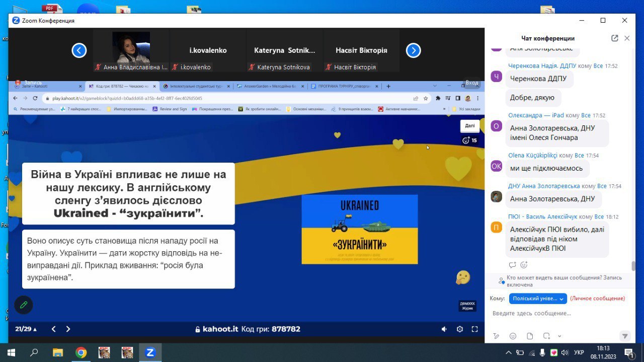Click the tray microphone icon
Screen dimensions: 644x362
543,352
